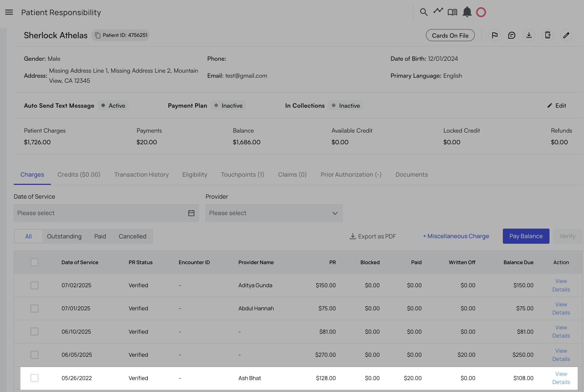Viewport: 584px width, 392px height.
Task: Click the flag patient icon
Action: (x=494, y=35)
